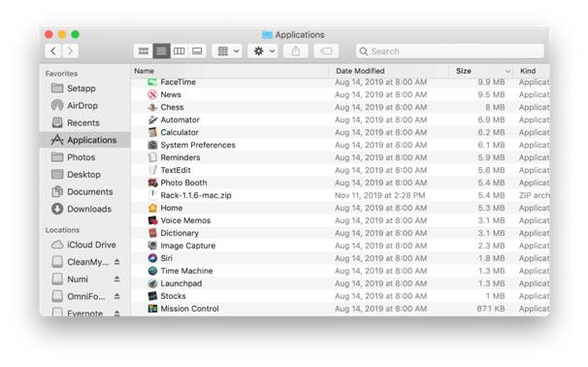Click the 1 MB size for Stocks
588x367 pixels.
(495, 296)
